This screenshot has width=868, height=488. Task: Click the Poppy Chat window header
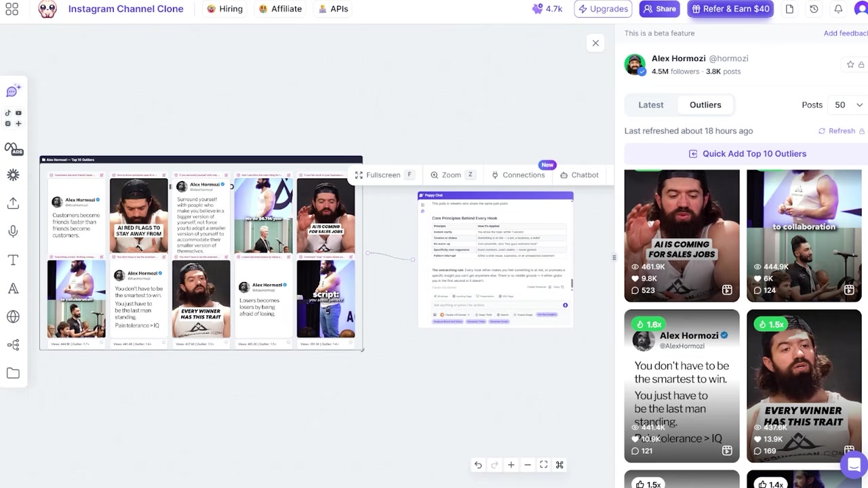point(495,195)
